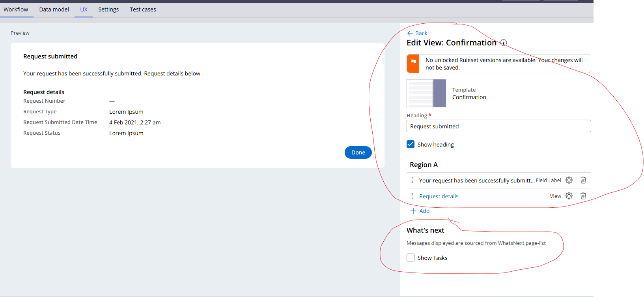Image resolution: width=644 pixels, height=297 pixels.
Task: Click the Heading text input field
Action: pyautogui.click(x=498, y=126)
